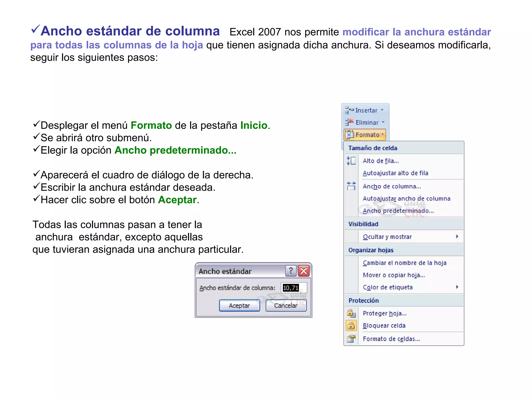The height and width of the screenshot is (399, 532).
Task: Open the Formato dropdown arrow
Action: pyautogui.click(x=383, y=135)
